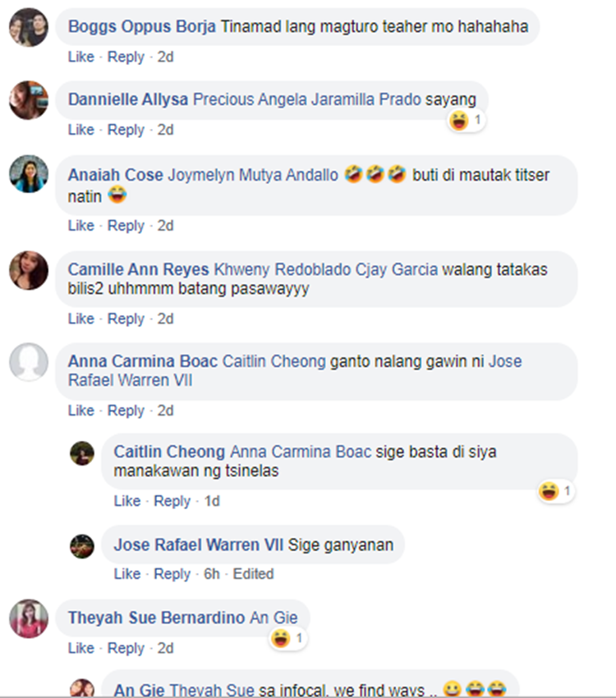Open the tagged Precious Angela Jaramilla Prado link
Screen dimensions: 616x698
pos(307,99)
